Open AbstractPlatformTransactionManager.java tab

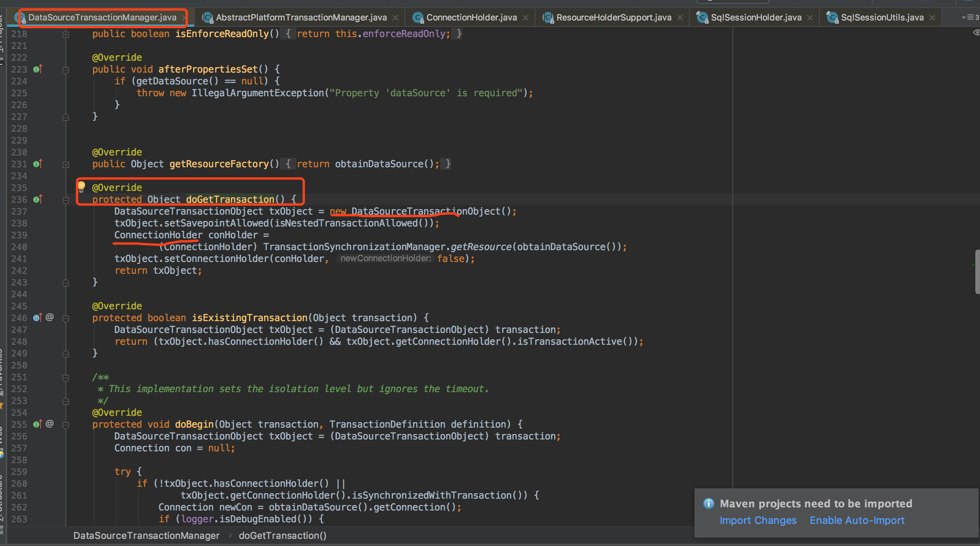(301, 18)
